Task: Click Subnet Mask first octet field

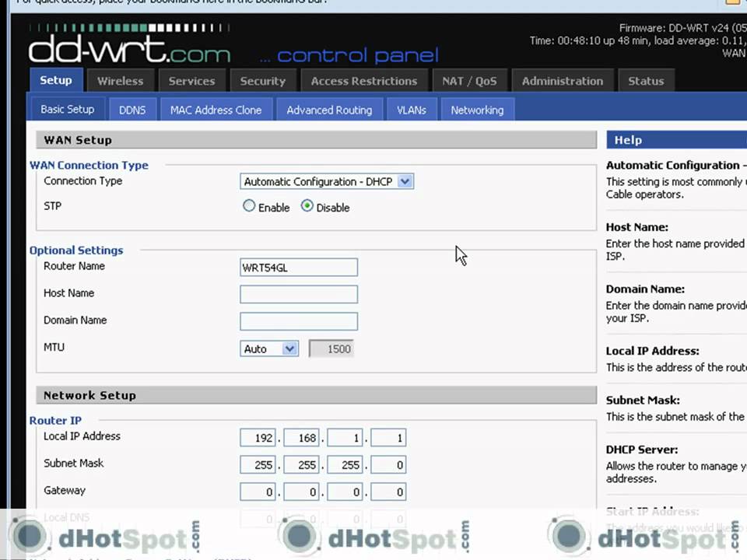Action: tap(258, 465)
